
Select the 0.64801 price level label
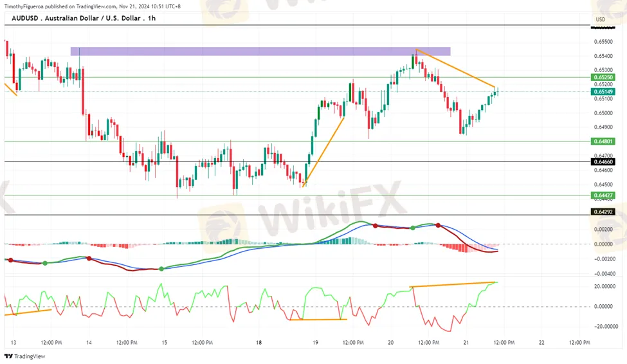pyautogui.click(x=603, y=141)
